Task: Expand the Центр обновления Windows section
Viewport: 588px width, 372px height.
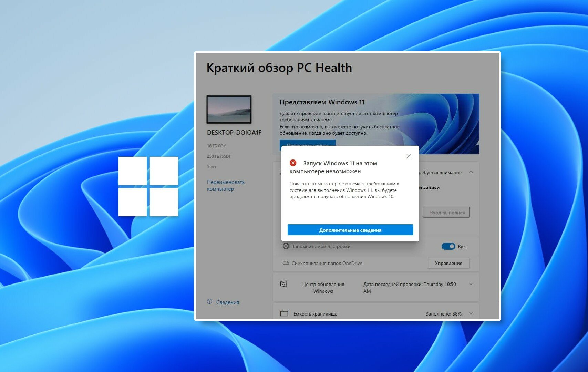Action: 471,284
